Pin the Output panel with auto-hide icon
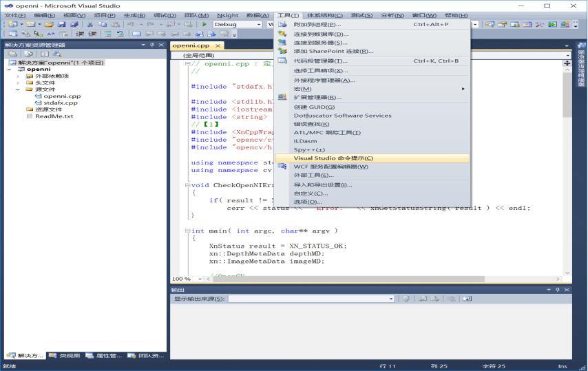The width and height of the screenshot is (588, 371). tap(557, 290)
